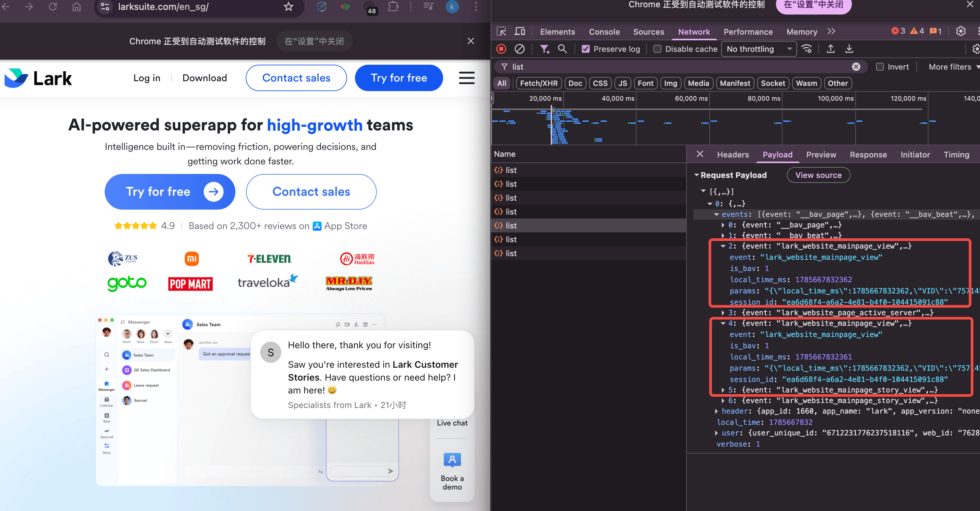The height and width of the screenshot is (511, 980).
Task: Open the Chrome profile avatar
Action: pos(452,7)
